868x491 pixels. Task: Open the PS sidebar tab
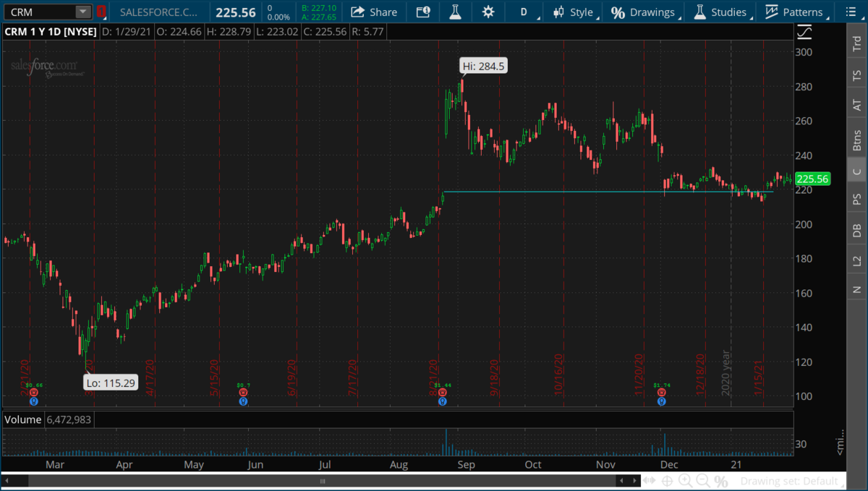coord(857,200)
